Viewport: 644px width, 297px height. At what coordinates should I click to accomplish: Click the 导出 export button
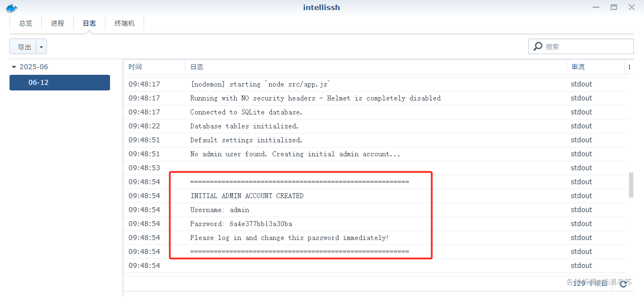tap(23, 47)
